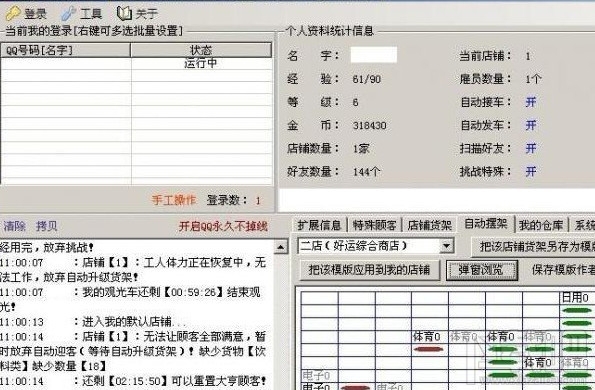Image resolution: width=595 pixels, height=390 pixels.
Task: Switch to the 我的仓库 tab
Action: tap(541, 225)
